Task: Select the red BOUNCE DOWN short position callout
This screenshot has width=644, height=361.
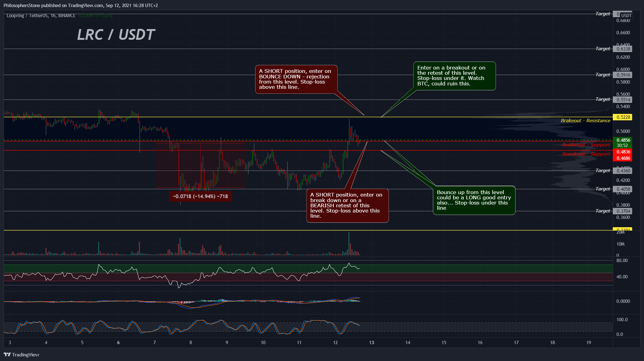Action: pyautogui.click(x=296, y=79)
